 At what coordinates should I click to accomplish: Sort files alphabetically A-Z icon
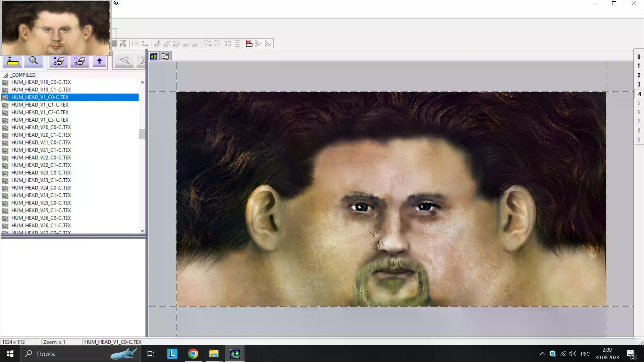pyautogui.click(x=59, y=61)
